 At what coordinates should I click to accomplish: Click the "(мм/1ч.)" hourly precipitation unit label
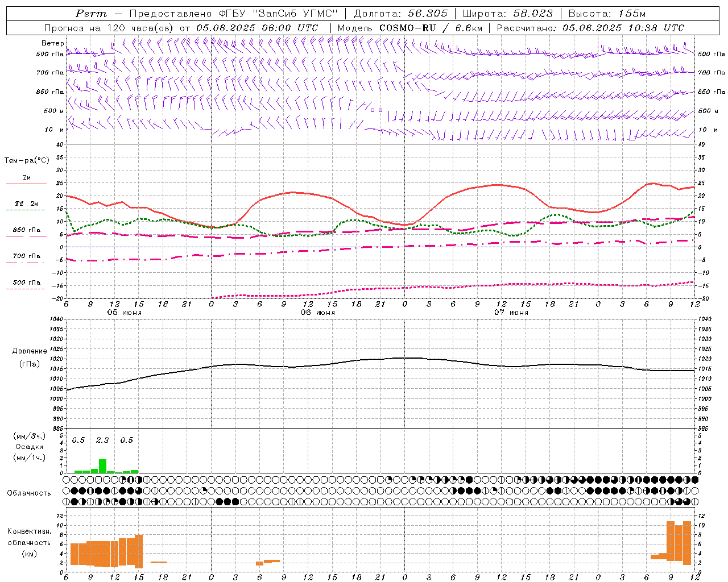[x=29, y=458]
